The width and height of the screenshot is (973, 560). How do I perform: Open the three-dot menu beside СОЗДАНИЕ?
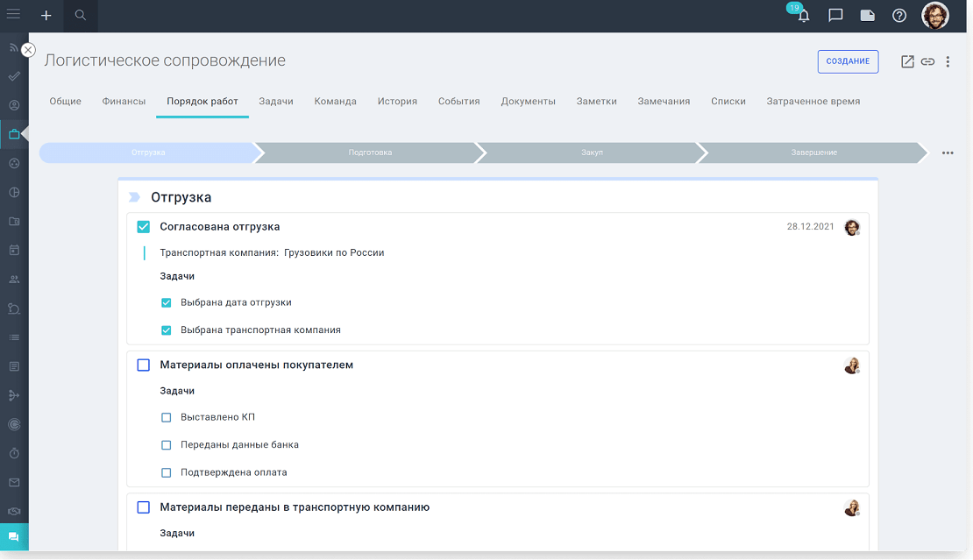(x=948, y=61)
